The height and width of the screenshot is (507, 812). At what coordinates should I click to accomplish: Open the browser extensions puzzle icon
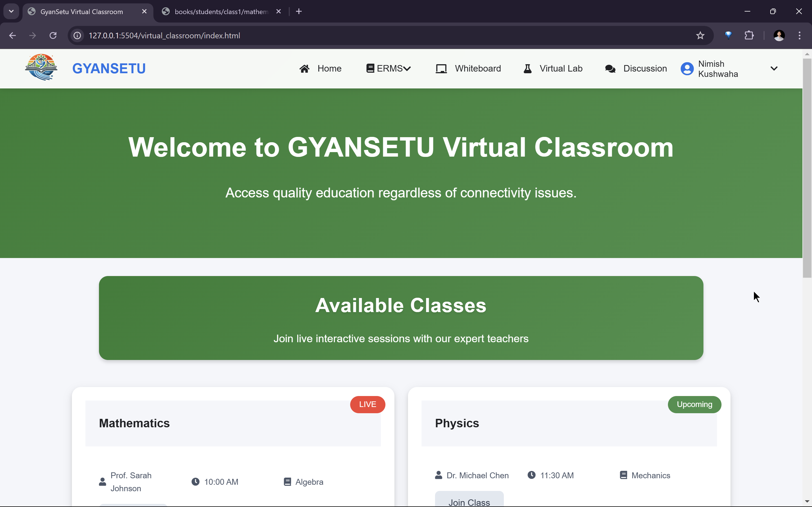[749, 35]
